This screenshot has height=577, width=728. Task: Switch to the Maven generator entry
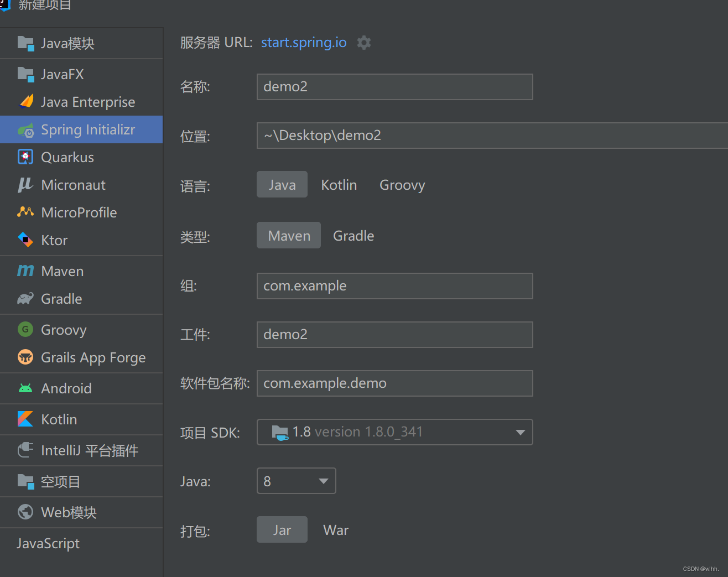pyautogui.click(x=61, y=271)
